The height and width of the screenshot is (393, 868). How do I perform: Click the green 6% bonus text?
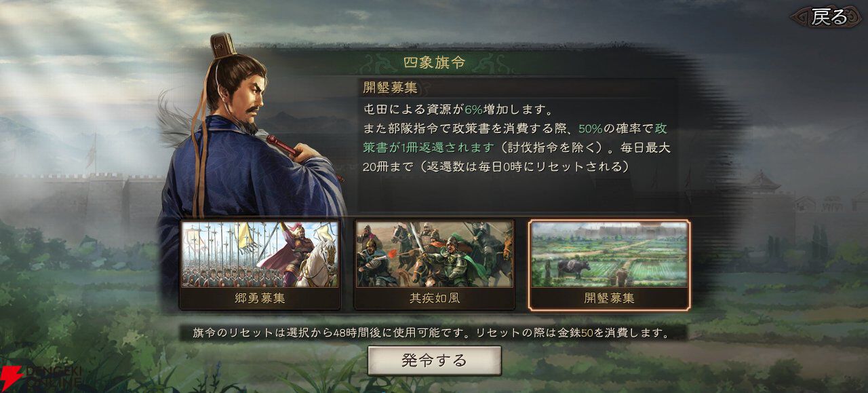(473, 109)
